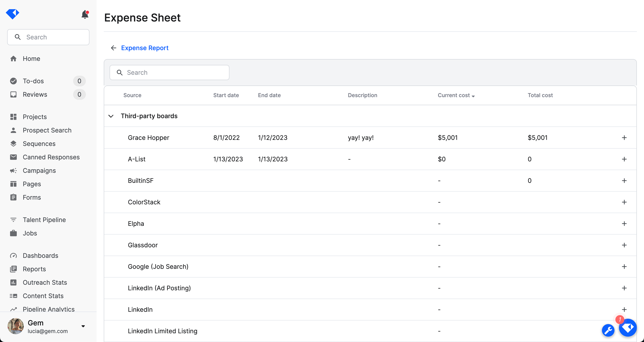
Task: Click the Pages icon
Action: (x=13, y=184)
